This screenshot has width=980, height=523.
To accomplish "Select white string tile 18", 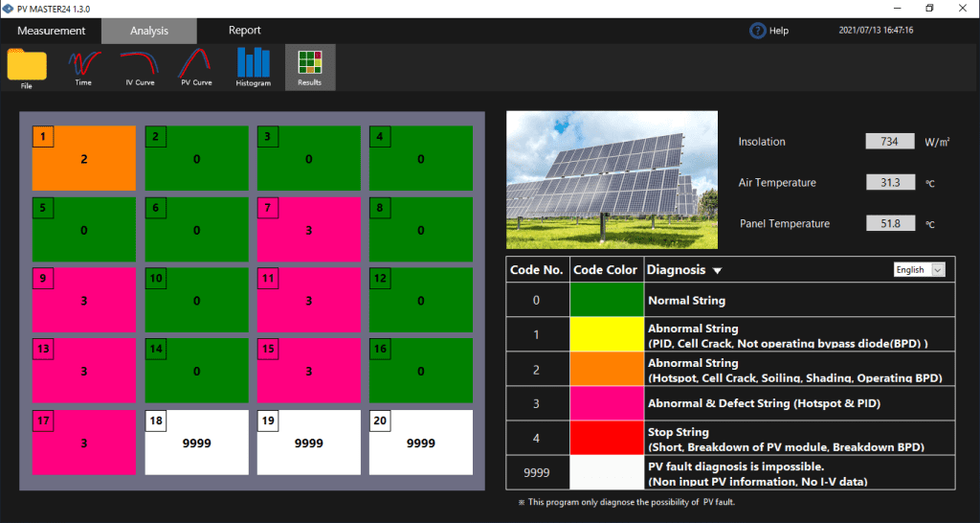I will click(x=196, y=443).
